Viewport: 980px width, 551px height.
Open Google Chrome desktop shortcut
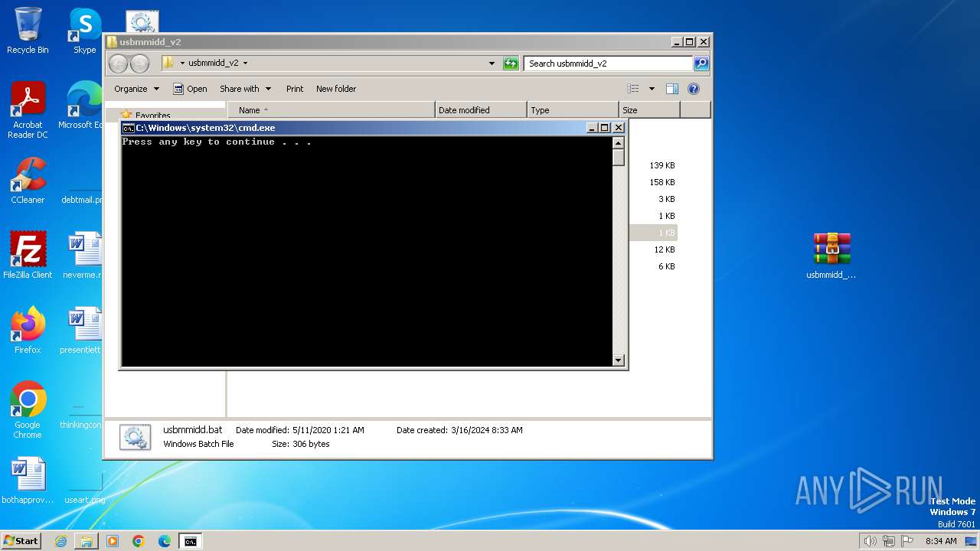point(28,410)
